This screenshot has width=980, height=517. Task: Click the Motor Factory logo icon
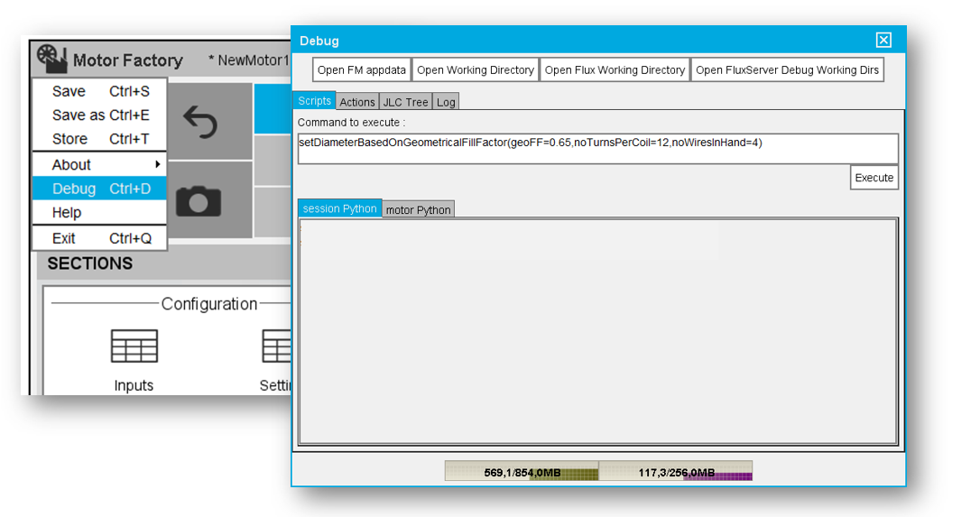pos(51,60)
